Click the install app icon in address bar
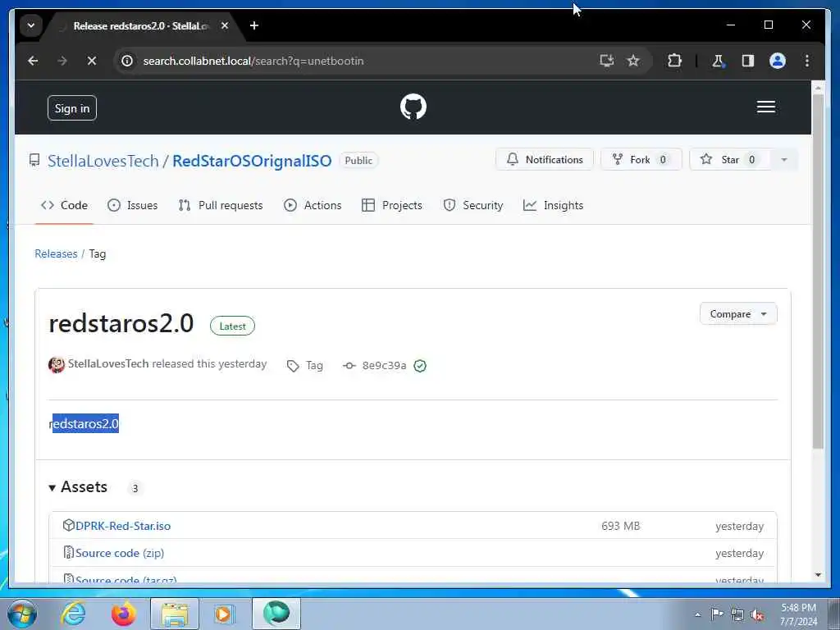Image resolution: width=840 pixels, height=630 pixels. point(606,61)
